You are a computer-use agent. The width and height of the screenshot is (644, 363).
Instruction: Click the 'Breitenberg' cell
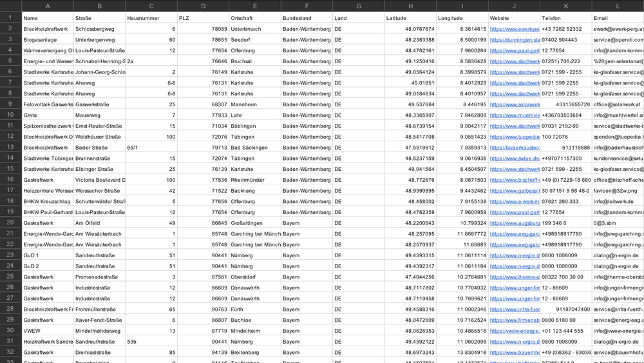click(255, 352)
